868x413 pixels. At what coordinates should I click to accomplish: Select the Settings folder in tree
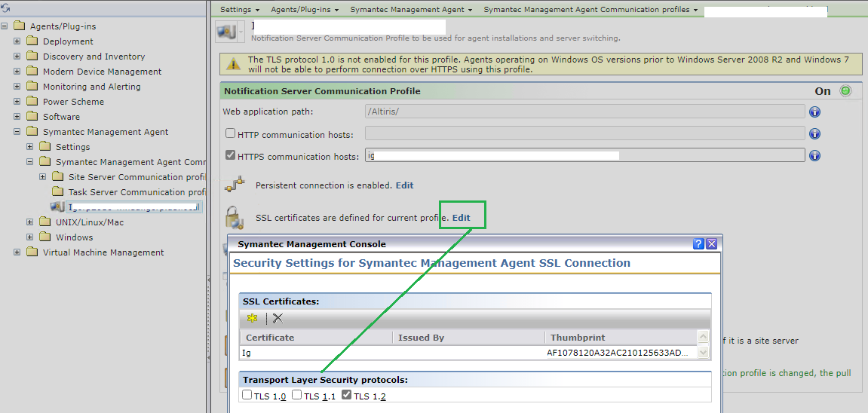tap(72, 147)
